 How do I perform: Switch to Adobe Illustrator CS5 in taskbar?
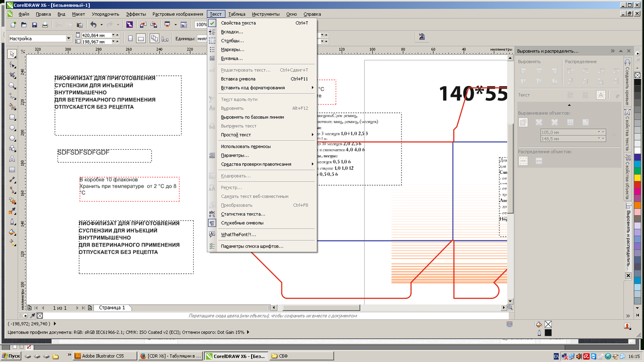(x=103, y=356)
